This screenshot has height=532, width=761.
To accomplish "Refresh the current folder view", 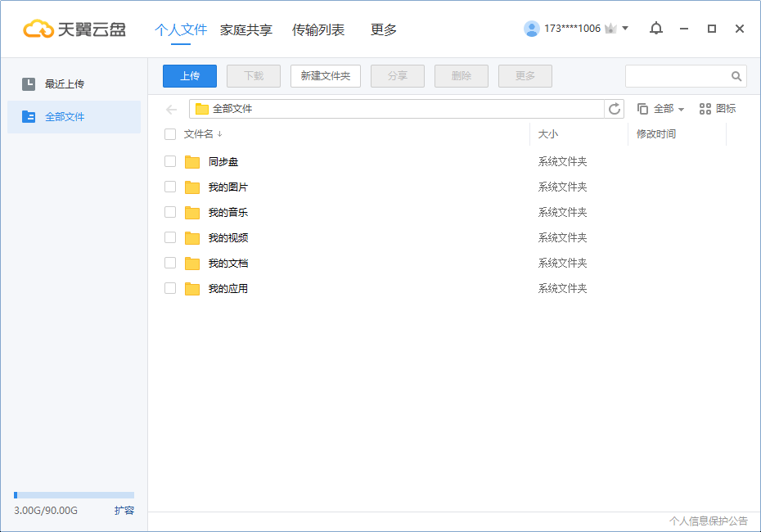I will (x=615, y=108).
